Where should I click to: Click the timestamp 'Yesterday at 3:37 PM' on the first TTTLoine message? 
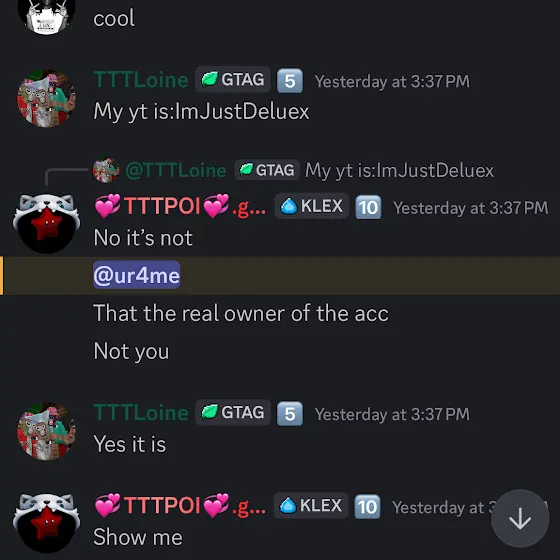[392, 81]
